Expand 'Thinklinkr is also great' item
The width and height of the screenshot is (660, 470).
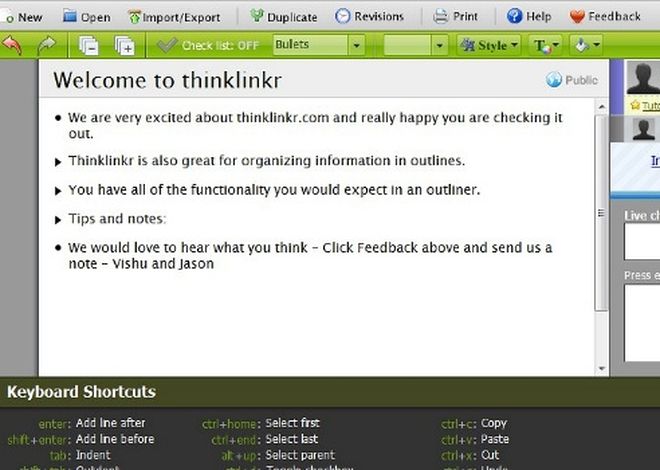click(58, 162)
